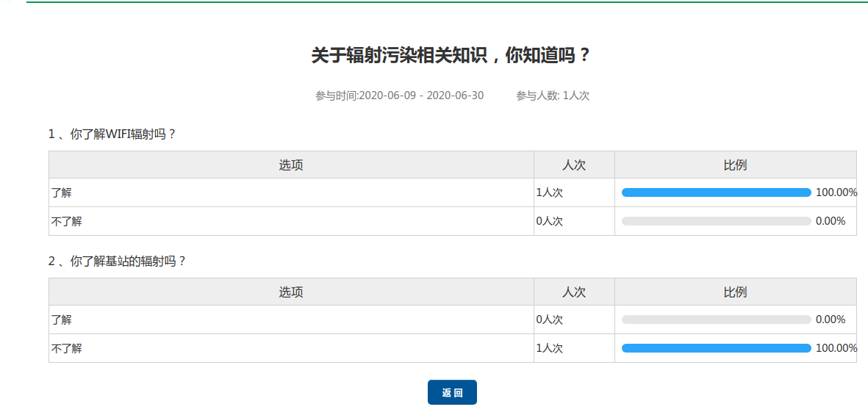Click the 返回 button
Image resolution: width=868 pixels, height=415 pixels.
[452, 392]
